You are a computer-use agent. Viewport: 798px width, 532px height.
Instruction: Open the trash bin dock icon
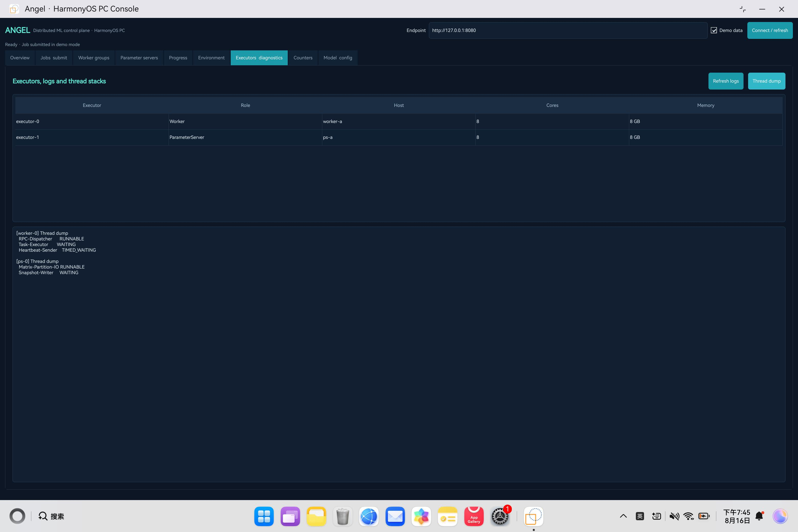coord(343,516)
